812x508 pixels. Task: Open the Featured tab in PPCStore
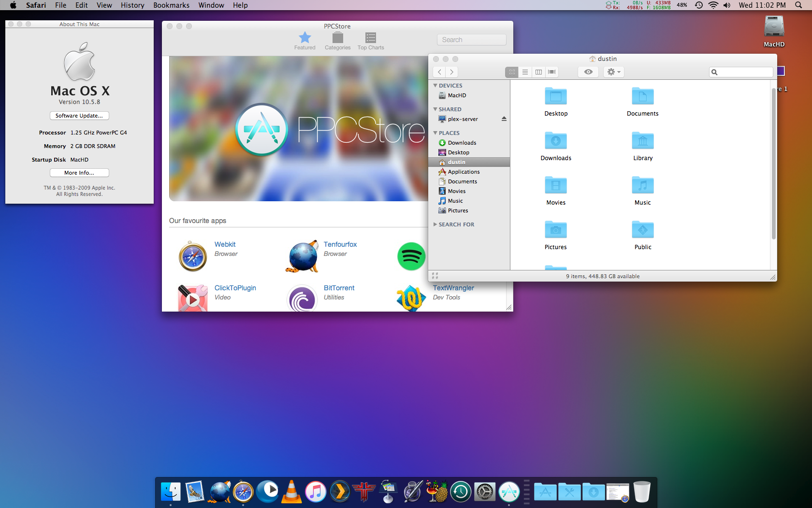click(x=305, y=41)
